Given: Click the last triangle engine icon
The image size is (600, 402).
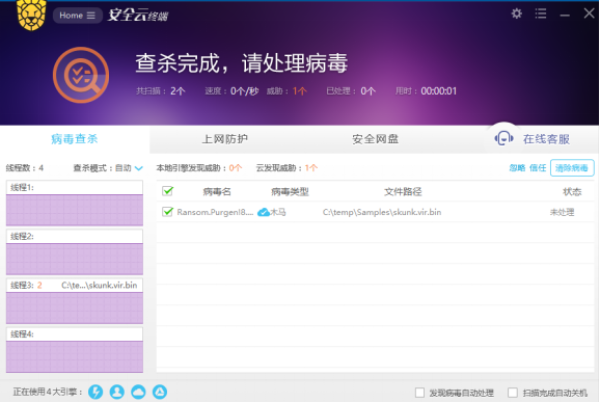Looking at the screenshot, I should click(159, 391).
